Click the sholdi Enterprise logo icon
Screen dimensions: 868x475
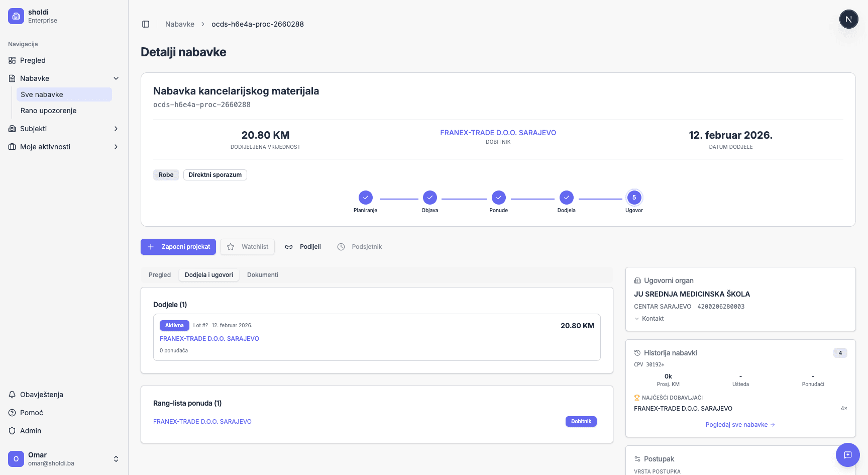pos(16,16)
